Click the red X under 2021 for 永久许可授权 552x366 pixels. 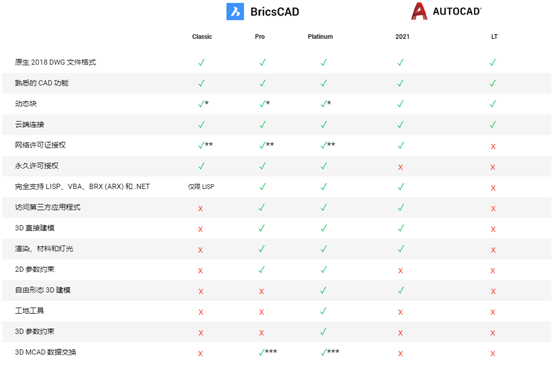pos(400,167)
